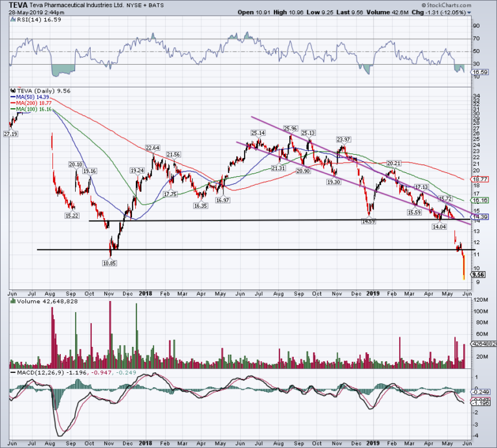Viewport: 497px width, 448px height.
Task: Click the 15.22 September low label
Action: (x=72, y=216)
